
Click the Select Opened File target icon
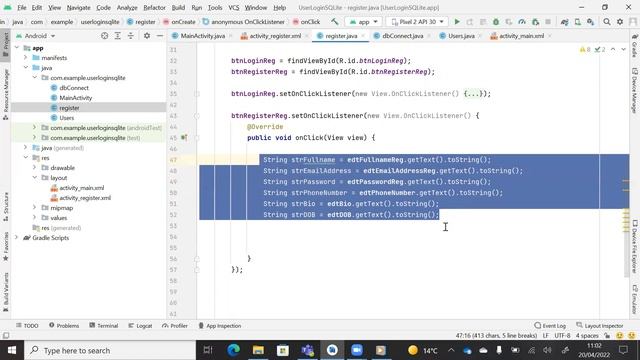click(104, 36)
